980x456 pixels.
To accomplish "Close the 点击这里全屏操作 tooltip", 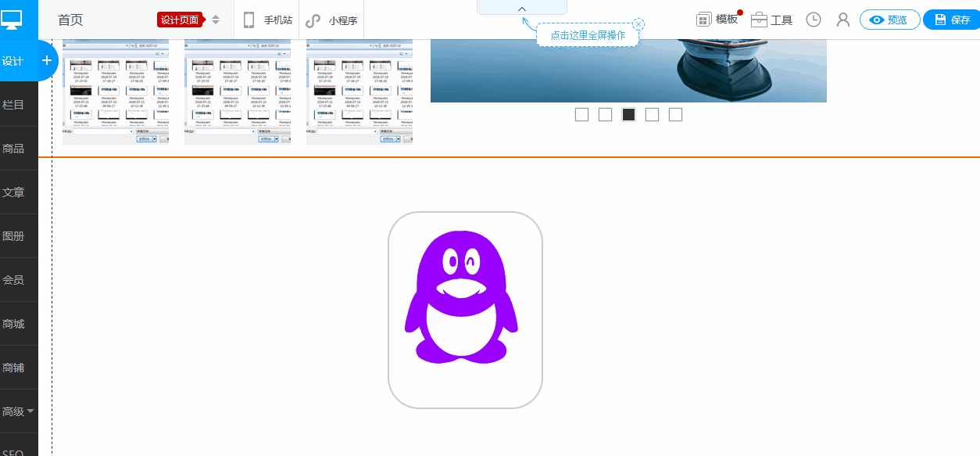I will point(639,24).
